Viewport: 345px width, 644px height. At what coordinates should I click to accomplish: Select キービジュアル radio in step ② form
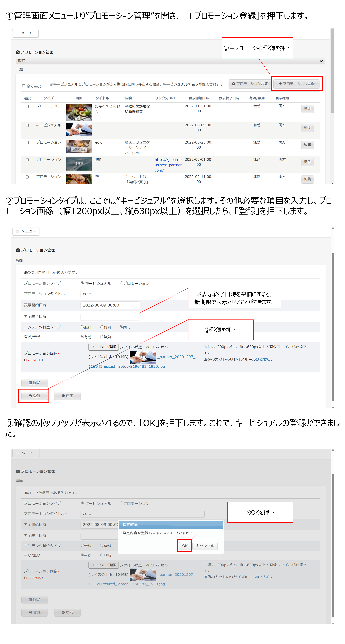coord(82,283)
